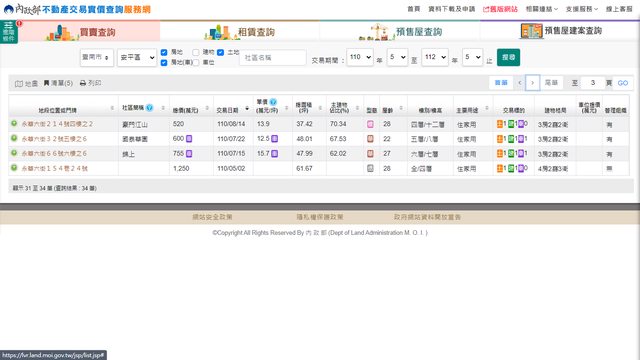
Task: Open the start year 110 dropdown
Action: tap(360, 57)
